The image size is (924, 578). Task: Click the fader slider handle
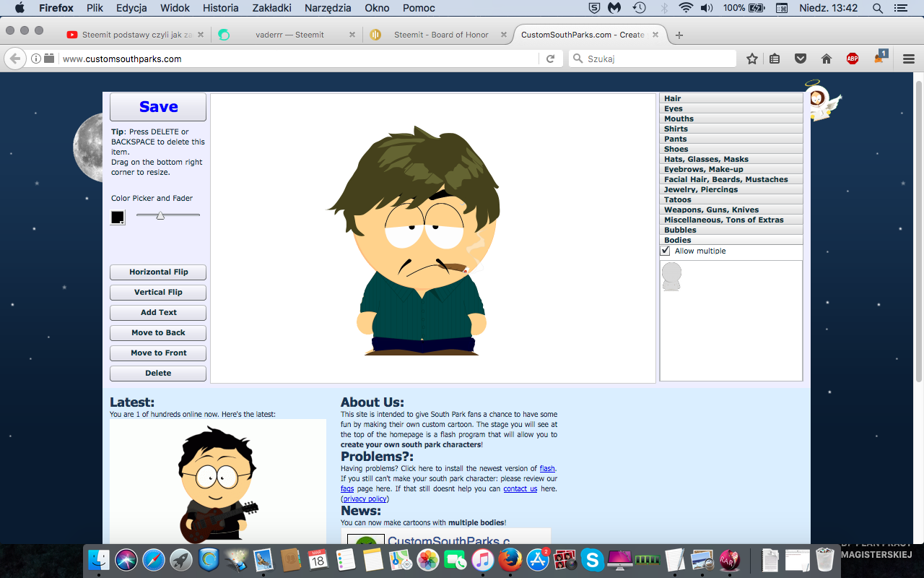tap(160, 215)
